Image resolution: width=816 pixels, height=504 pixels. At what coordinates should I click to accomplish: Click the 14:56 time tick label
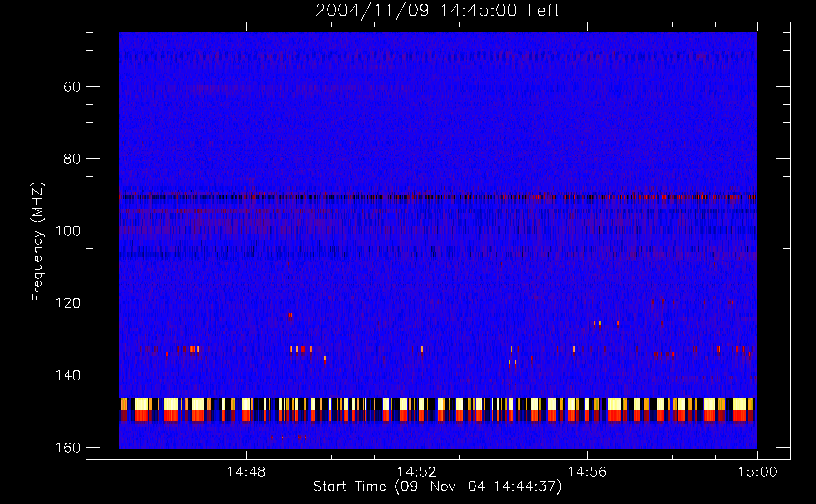click(x=587, y=472)
